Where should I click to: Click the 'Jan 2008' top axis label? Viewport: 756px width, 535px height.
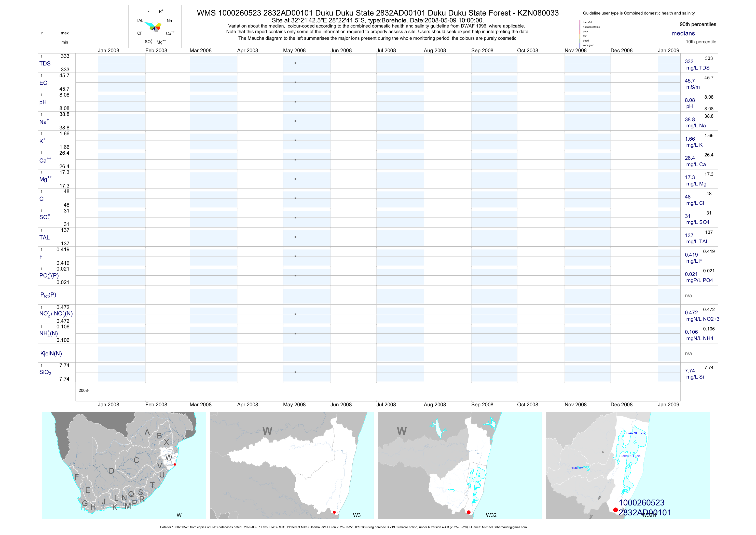pos(108,50)
